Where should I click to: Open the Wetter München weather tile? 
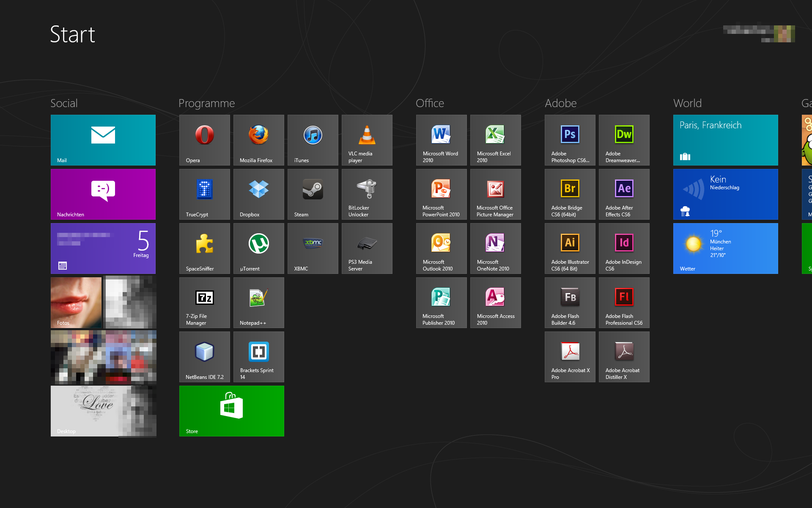click(x=725, y=248)
